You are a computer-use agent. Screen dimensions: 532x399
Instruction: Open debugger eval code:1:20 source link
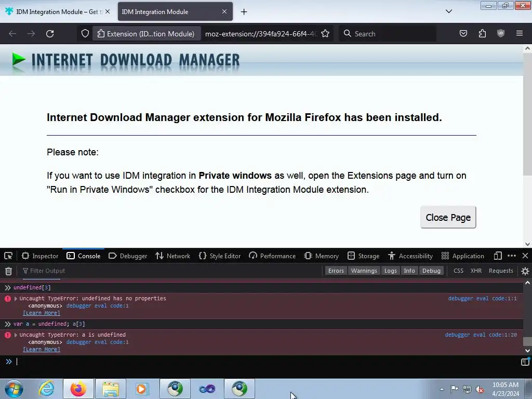[x=481, y=335]
